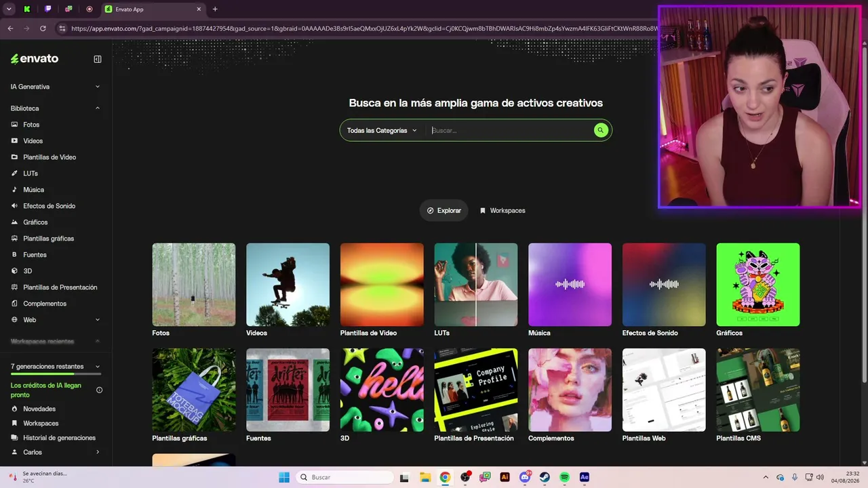Open the LUTs category thumbnail

[x=476, y=285]
